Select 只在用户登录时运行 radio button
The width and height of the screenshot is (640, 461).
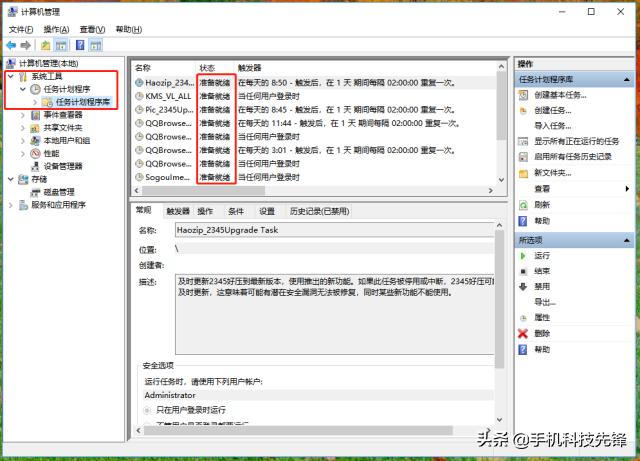click(147, 410)
